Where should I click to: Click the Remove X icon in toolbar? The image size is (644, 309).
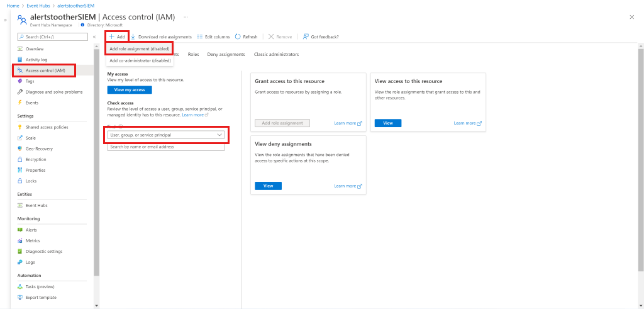pos(271,37)
